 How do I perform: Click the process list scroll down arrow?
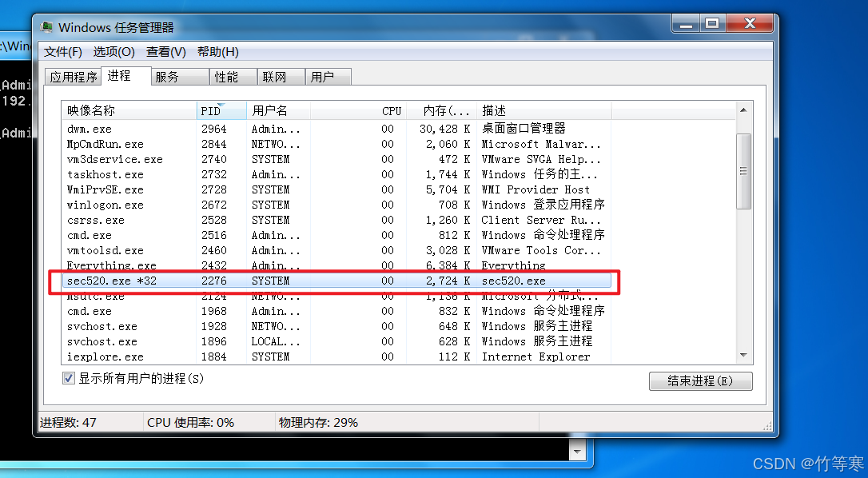[x=743, y=355]
